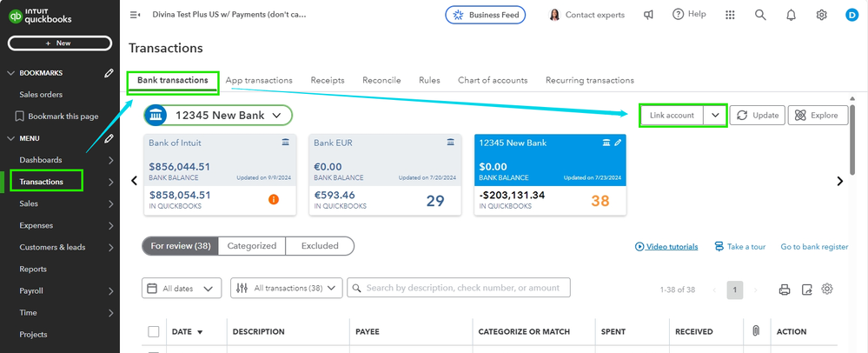
Task: Open the notifications bell
Action: tap(791, 15)
